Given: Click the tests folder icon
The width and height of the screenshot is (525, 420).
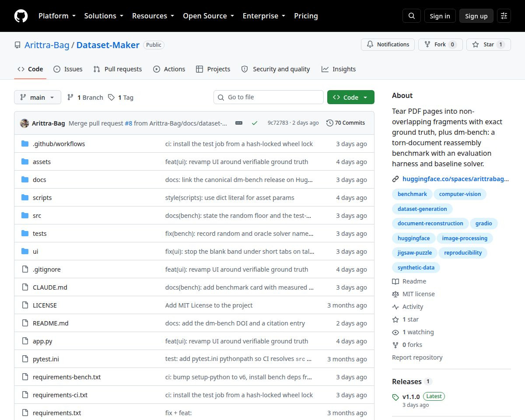Looking at the screenshot, I should tap(25, 234).
